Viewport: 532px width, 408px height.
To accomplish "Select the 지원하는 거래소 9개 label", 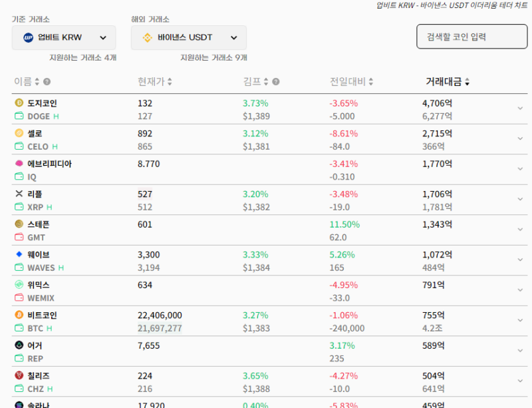I will (x=213, y=58).
